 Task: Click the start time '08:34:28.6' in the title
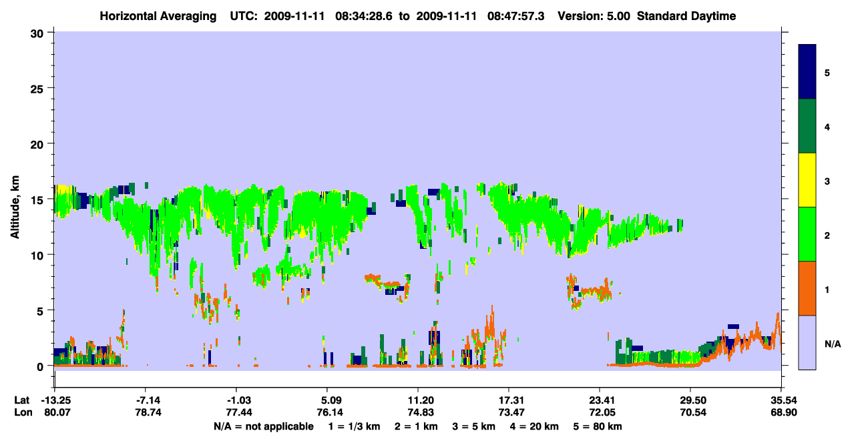[x=365, y=16]
